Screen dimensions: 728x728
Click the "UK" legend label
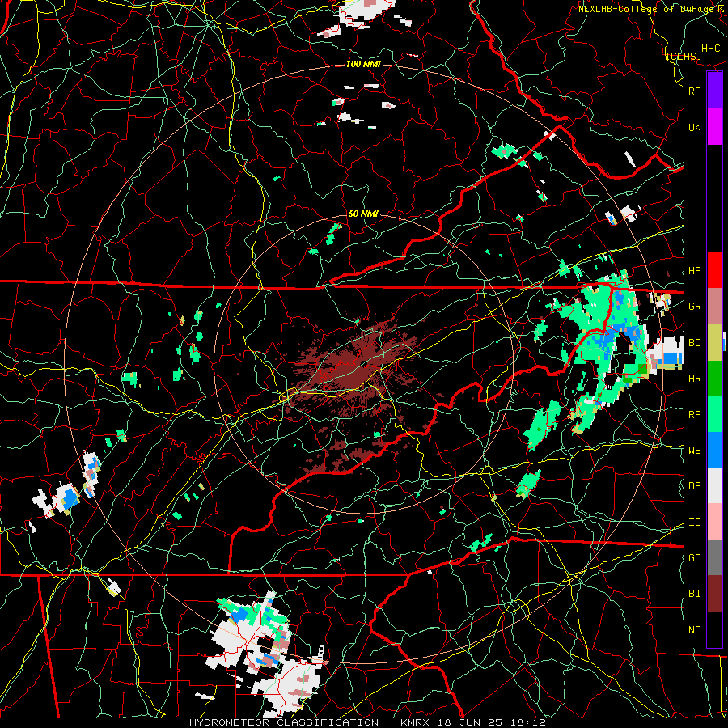click(695, 128)
